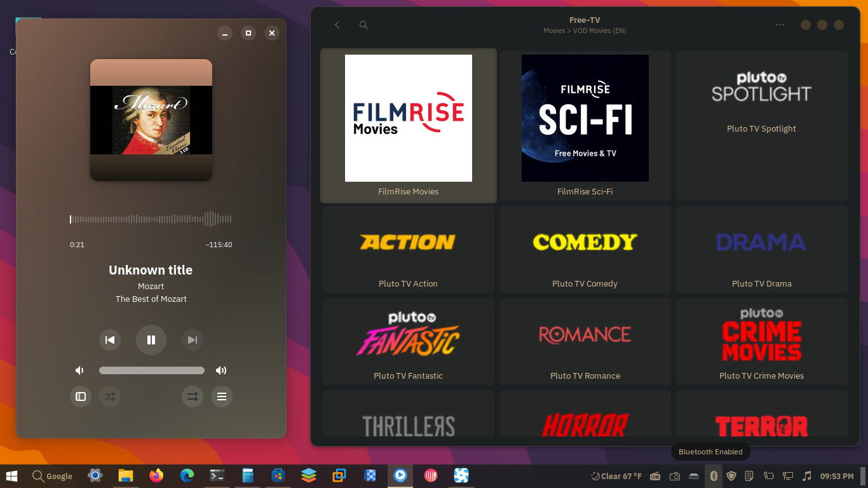This screenshot has height=488, width=868.
Task: Adjust the music player volume slider
Action: tap(152, 370)
